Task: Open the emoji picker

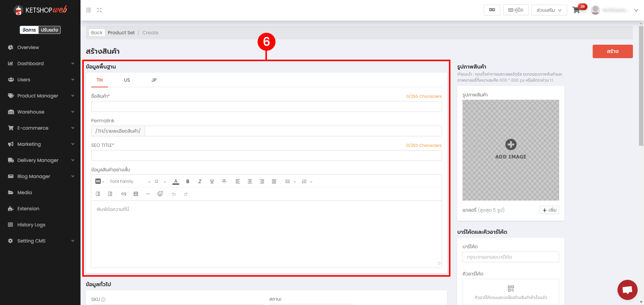Action: coord(160,194)
